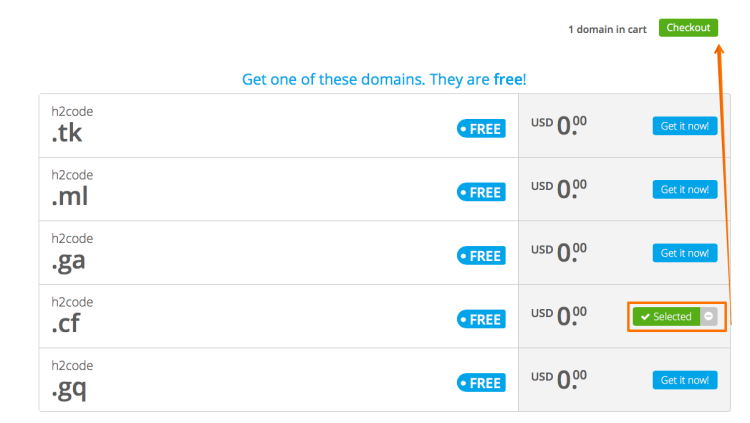This screenshot has height=423, width=750.
Task: Click the FREE badge for .cf
Action: pyautogui.click(x=481, y=320)
